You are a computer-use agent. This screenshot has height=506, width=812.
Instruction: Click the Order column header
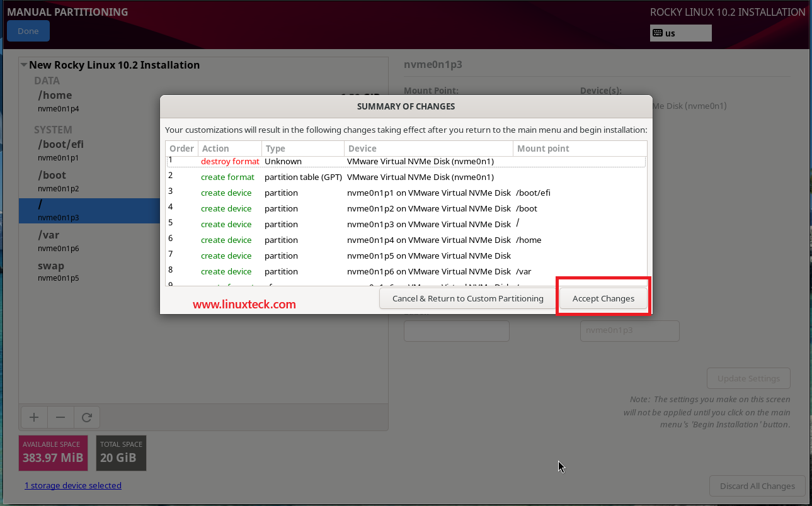tap(182, 149)
